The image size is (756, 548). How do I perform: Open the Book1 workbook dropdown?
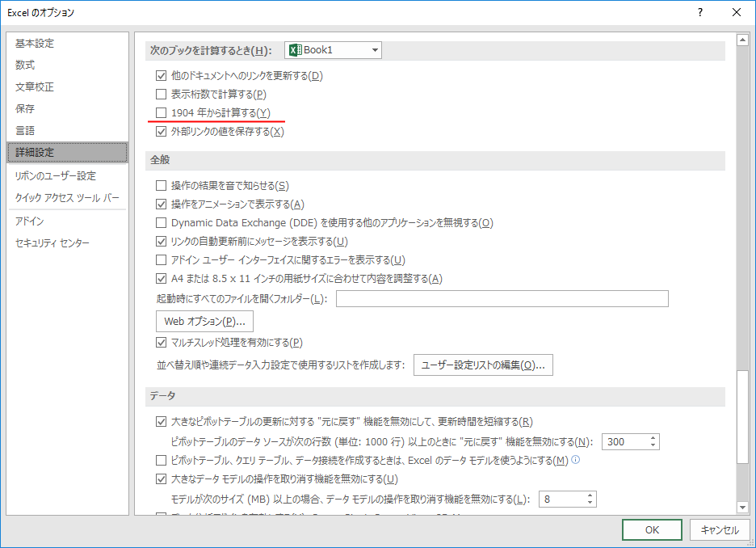tap(333, 50)
